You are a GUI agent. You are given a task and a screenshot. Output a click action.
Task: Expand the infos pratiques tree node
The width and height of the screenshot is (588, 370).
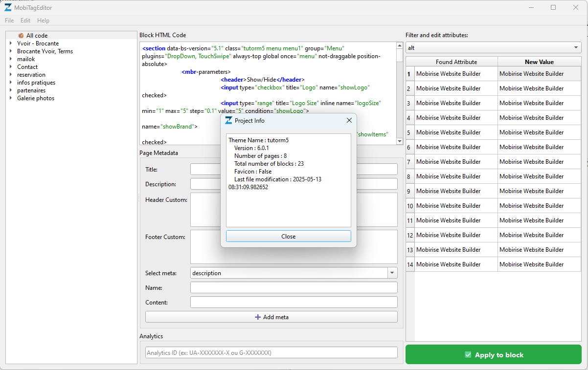pos(11,83)
